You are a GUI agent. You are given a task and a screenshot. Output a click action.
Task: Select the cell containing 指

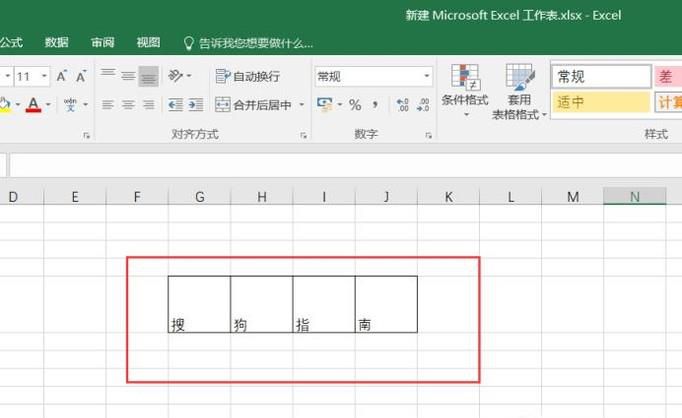324,304
